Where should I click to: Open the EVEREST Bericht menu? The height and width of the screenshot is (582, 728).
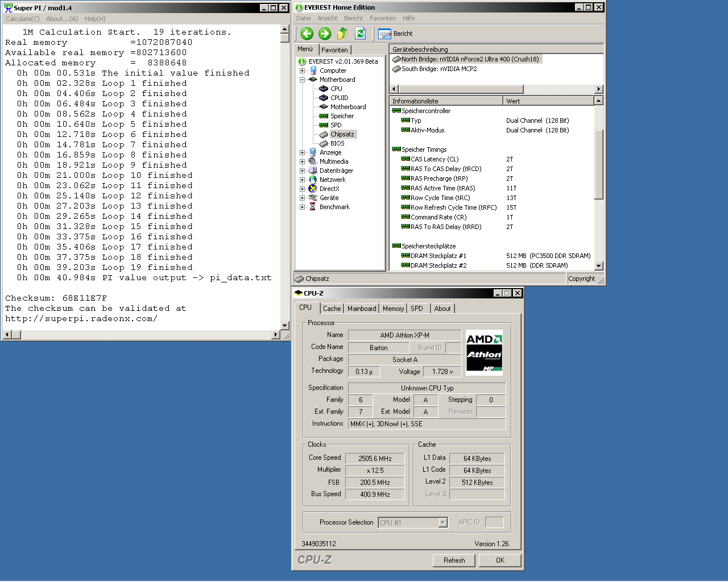pos(353,18)
